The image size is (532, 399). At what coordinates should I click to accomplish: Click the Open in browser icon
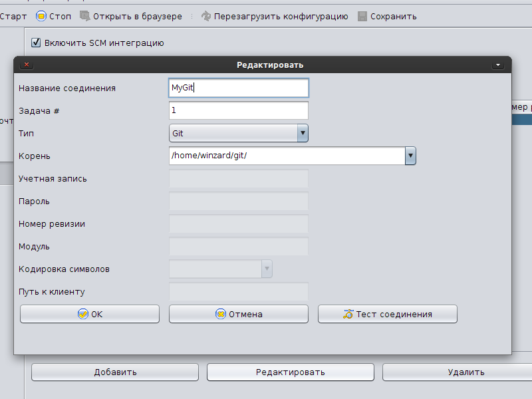84,16
